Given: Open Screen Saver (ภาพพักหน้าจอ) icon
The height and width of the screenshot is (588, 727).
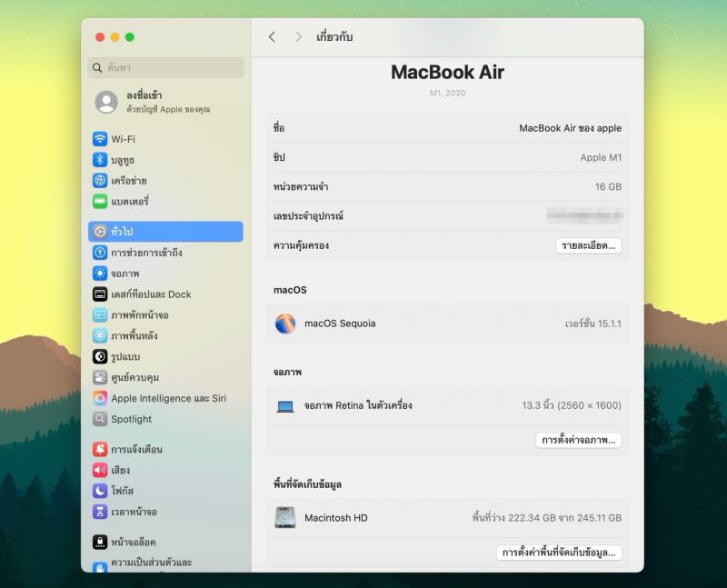Looking at the screenshot, I should [x=100, y=314].
